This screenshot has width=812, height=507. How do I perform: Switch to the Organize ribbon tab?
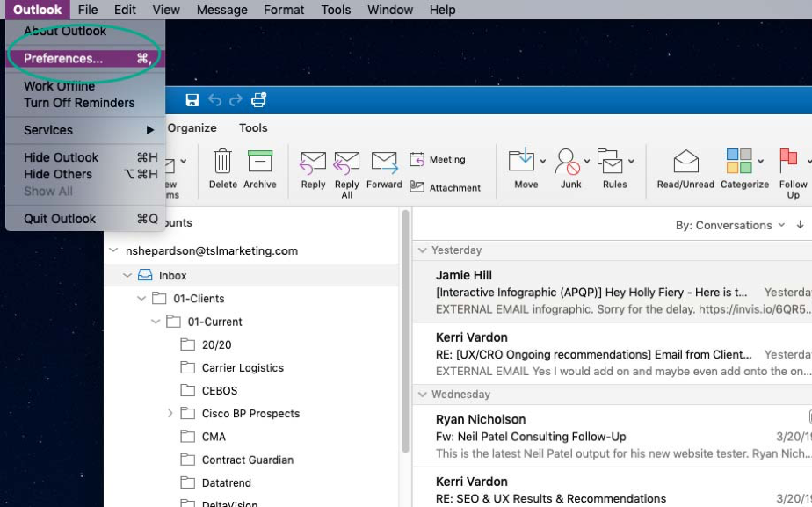point(192,128)
